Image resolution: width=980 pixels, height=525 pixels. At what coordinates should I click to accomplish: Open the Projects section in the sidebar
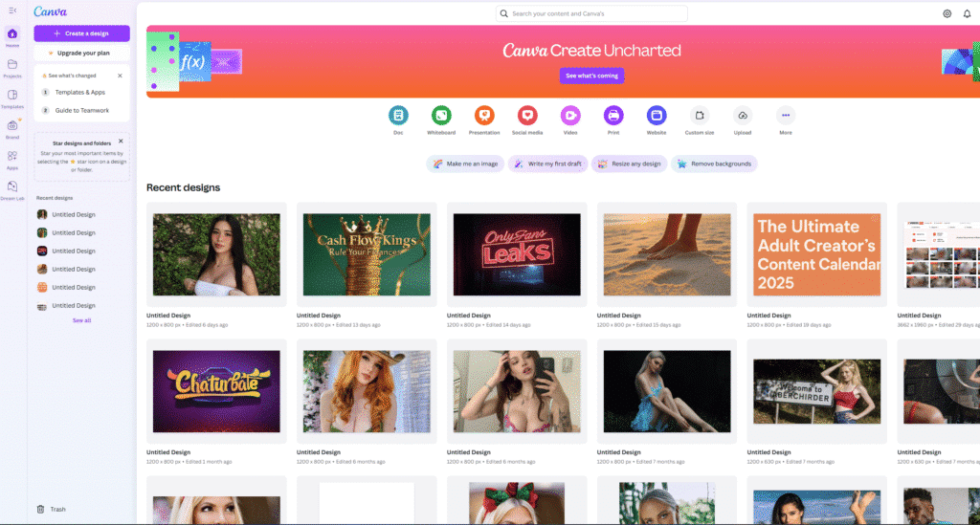point(12,65)
